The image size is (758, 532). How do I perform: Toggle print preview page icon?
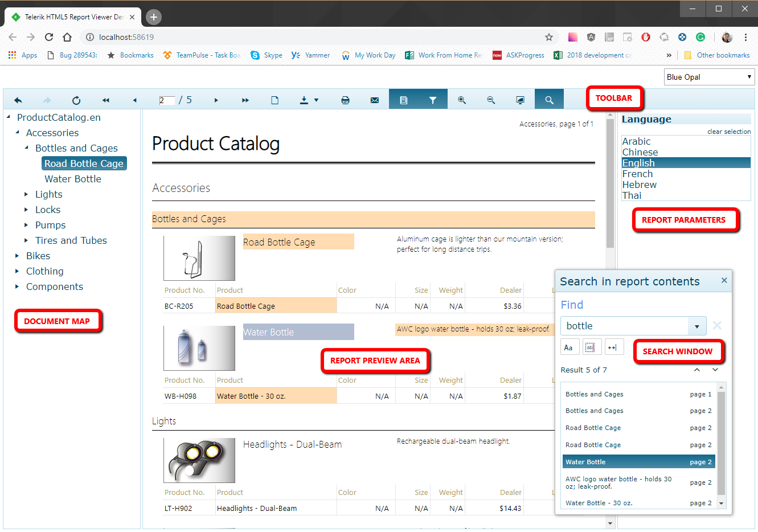pos(274,100)
